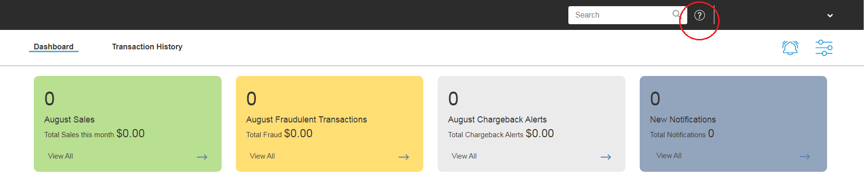Click the arrow on New Notifications card
The image size is (868, 178).
(x=805, y=157)
